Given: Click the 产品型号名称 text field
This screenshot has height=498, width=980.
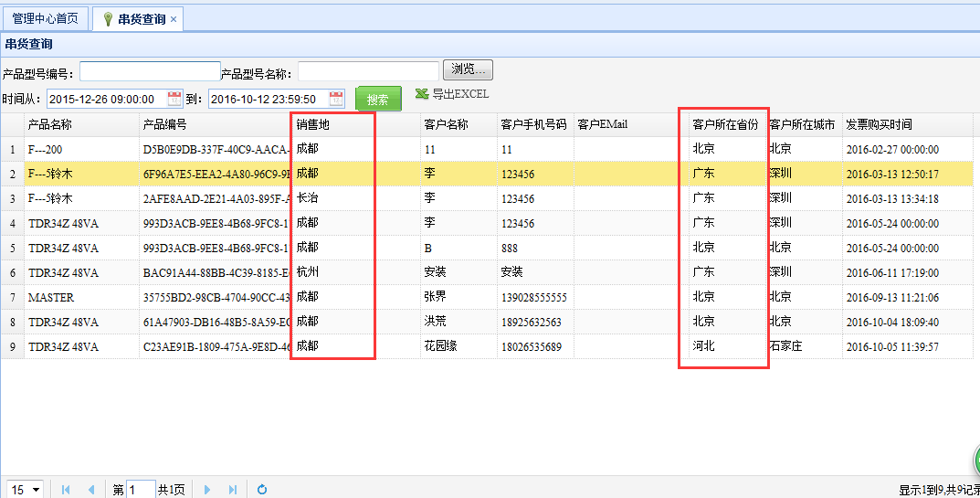Looking at the screenshot, I should click(x=368, y=72).
